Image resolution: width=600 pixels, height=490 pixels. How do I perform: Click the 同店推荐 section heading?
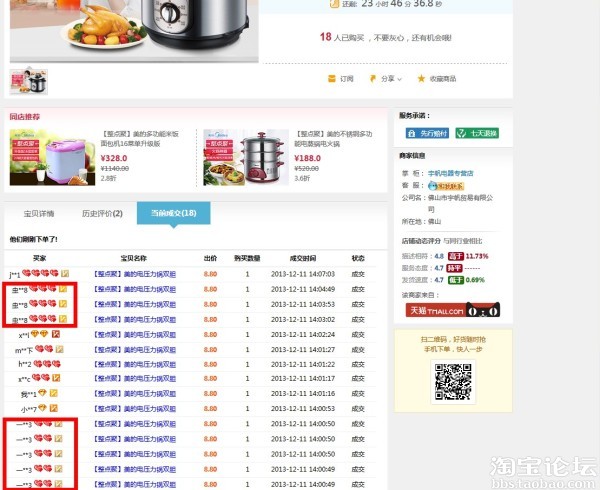tap(24, 117)
